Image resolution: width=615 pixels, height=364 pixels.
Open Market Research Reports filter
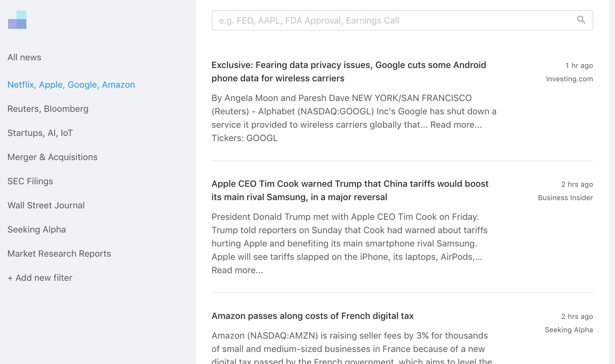59,254
